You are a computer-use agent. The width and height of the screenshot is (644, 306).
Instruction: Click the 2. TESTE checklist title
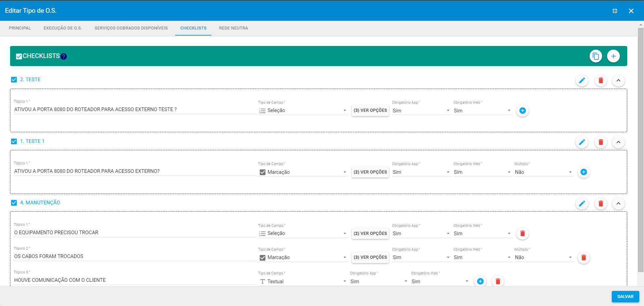pos(30,80)
